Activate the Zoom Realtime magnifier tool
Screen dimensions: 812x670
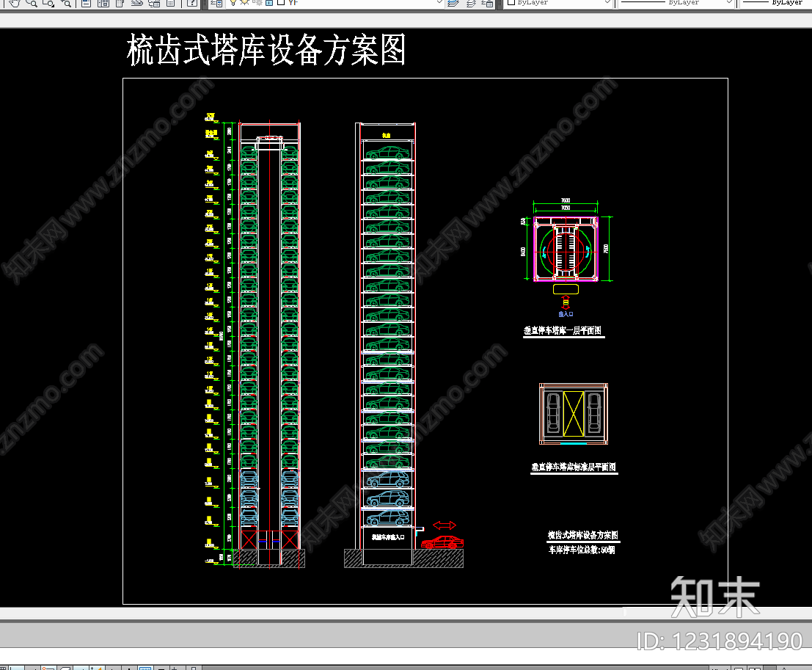[x=32, y=3]
